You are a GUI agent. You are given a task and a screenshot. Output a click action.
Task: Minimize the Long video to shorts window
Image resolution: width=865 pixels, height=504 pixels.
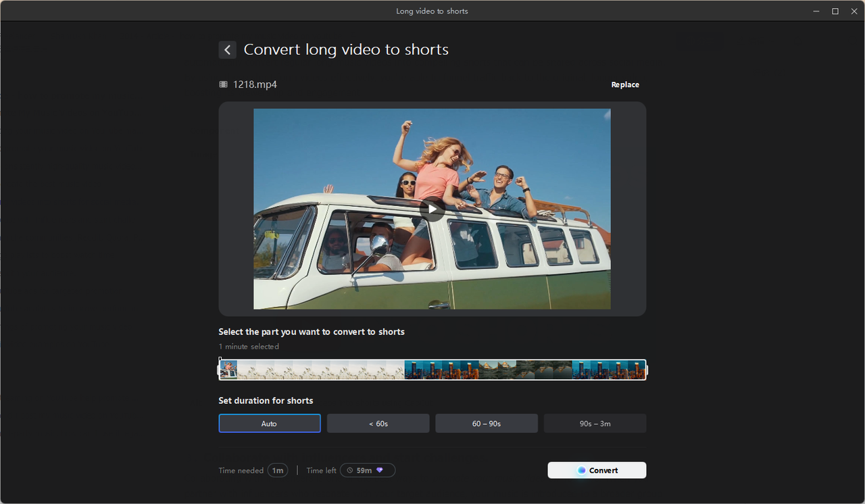[816, 11]
